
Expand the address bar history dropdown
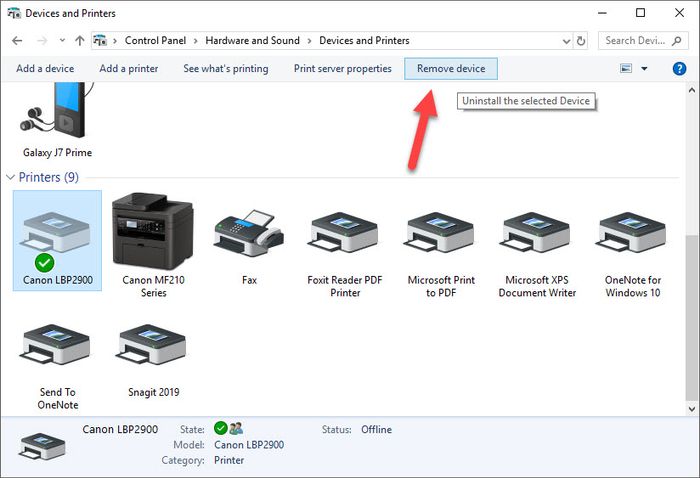[x=566, y=41]
